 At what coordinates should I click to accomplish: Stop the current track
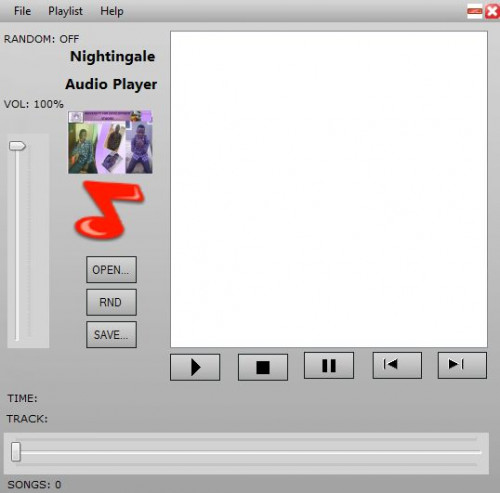[x=263, y=367]
